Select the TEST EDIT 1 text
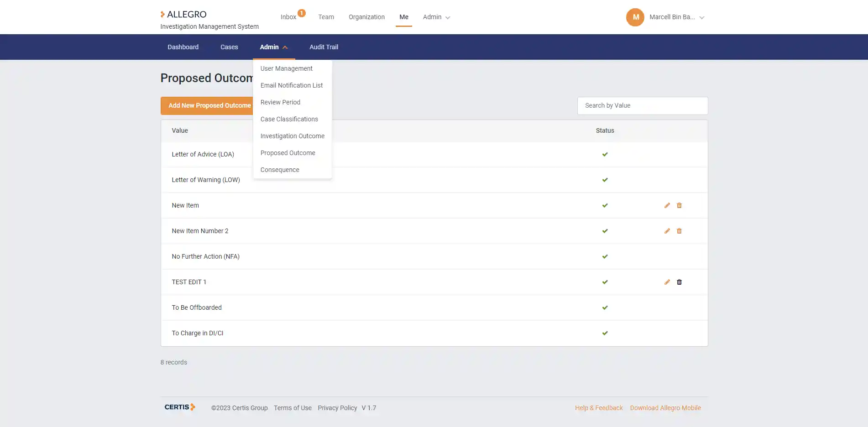 coord(189,282)
